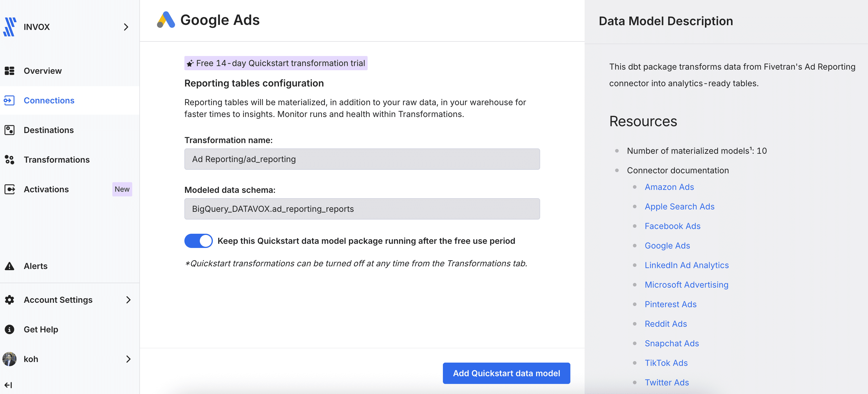Click the Free 14-day Quickstart trial badge
This screenshot has width=868, height=394.
coord(276,63)
